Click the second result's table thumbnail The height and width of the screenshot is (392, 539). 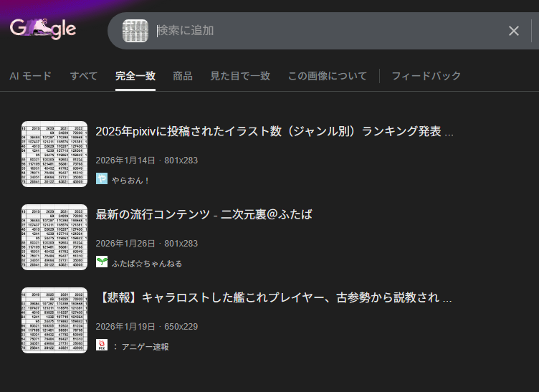(x=54, y=237)
